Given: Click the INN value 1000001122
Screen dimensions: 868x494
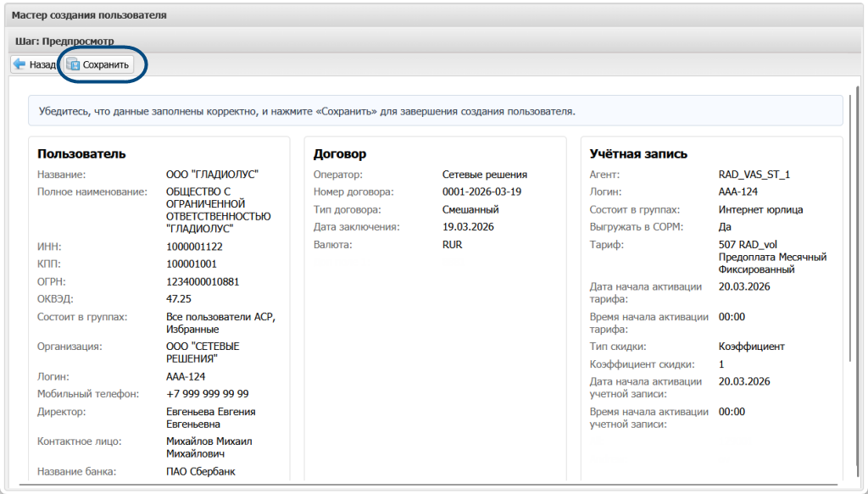Looking at the screenshot, I should tap(194, 247).
